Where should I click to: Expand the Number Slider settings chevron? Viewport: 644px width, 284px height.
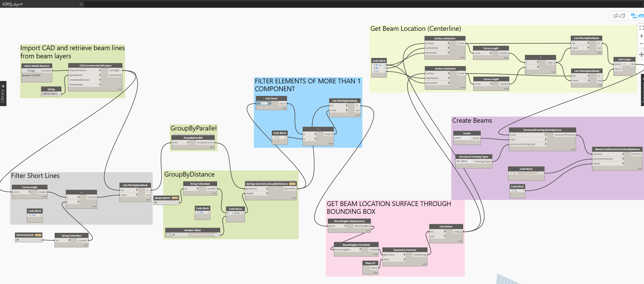coord(168,235)
